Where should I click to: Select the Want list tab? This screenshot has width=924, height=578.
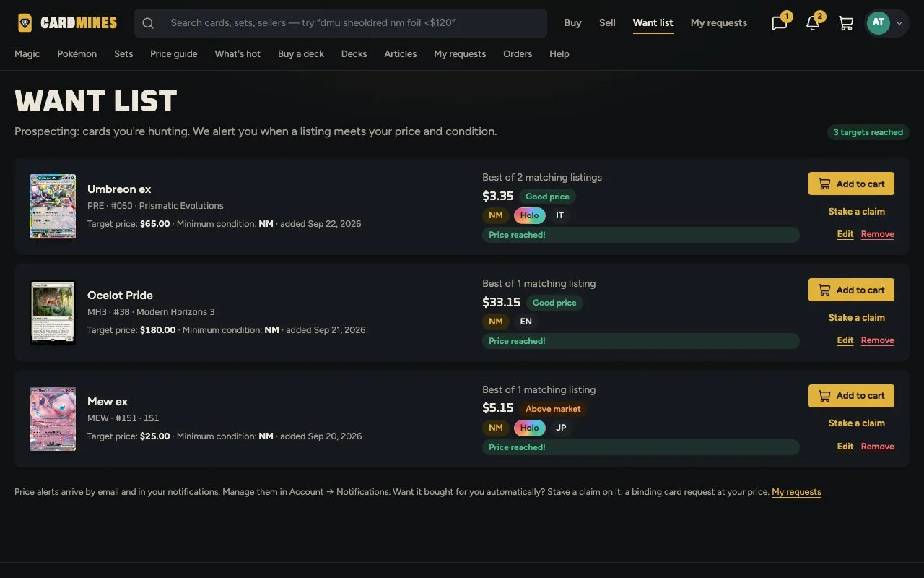click(x=653, y=23)
